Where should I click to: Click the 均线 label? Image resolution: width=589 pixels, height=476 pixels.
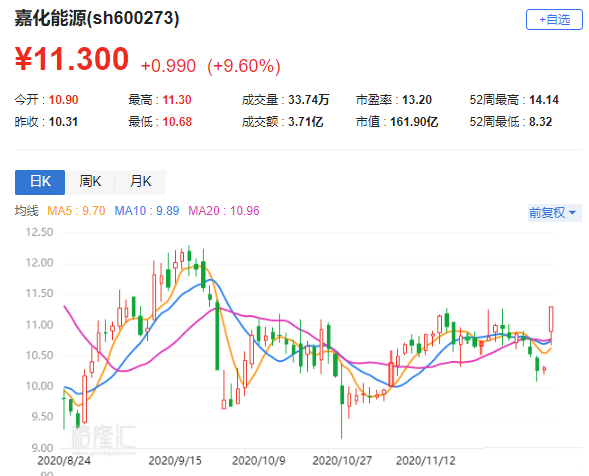click(x=27, y=211)
